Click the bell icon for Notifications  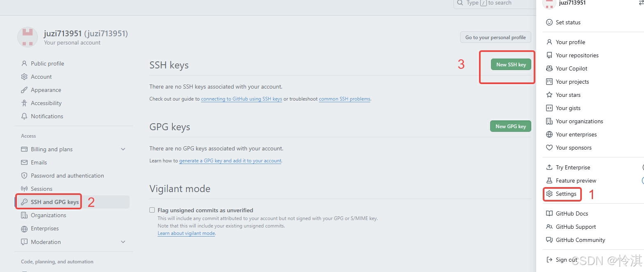coord(24,116)
